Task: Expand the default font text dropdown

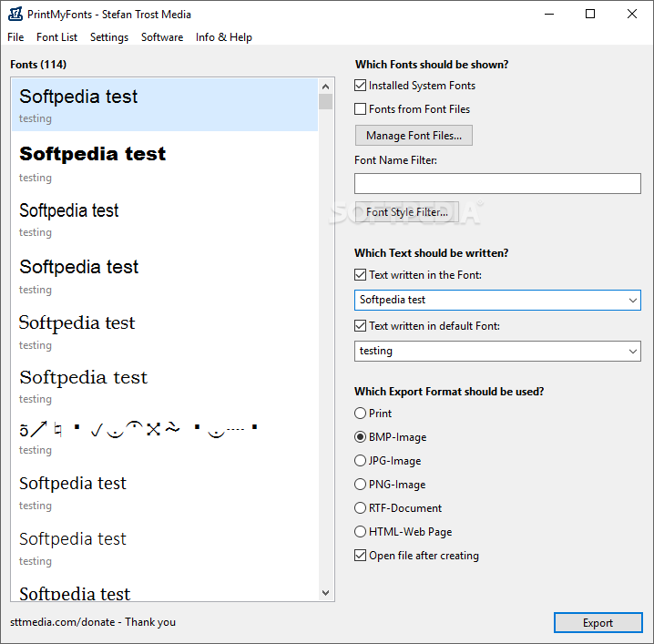Action: [633, 351]
